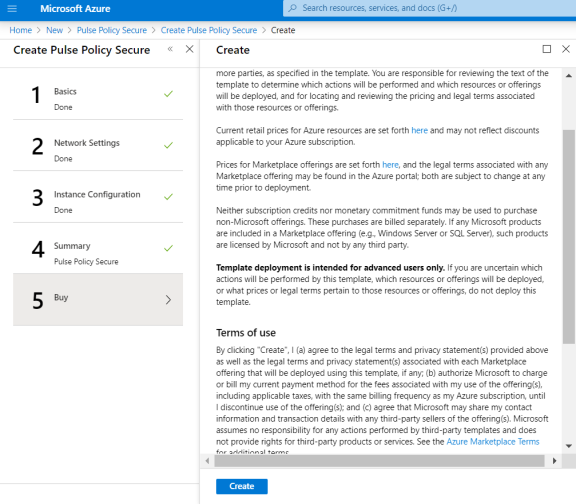Click the vertical scrollbar up arrow
The image size is (576, 504).
pyautogui.click(x=569, y=76)
